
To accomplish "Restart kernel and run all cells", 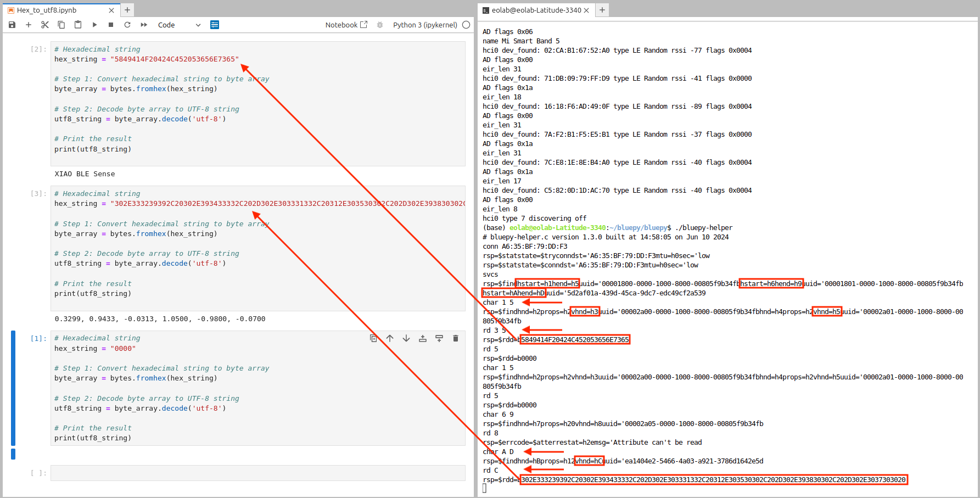I will (144, 25).
